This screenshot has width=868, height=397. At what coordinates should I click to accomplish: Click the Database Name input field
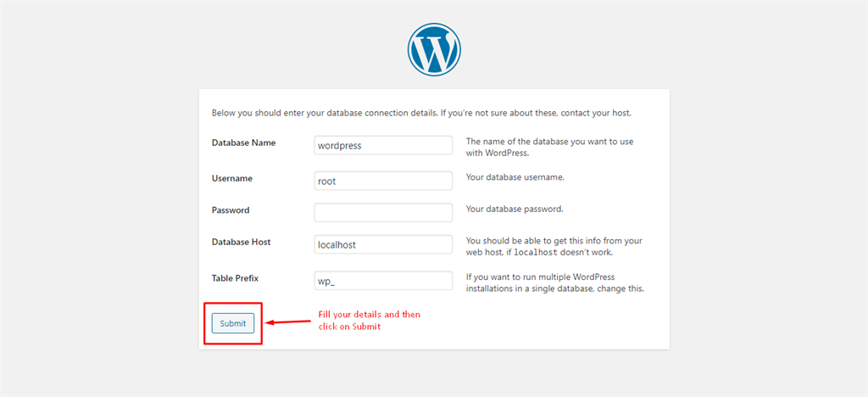[383, 146]
